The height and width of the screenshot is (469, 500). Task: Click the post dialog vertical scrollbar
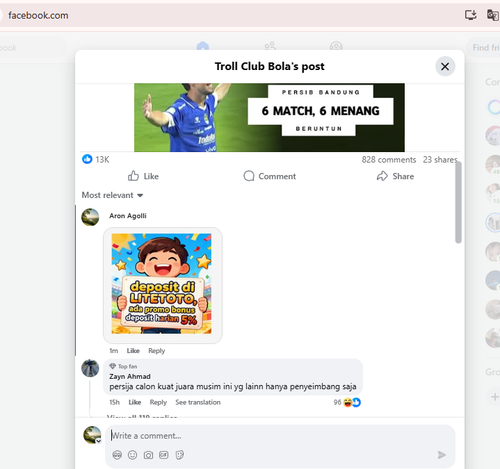coord(459,202)
